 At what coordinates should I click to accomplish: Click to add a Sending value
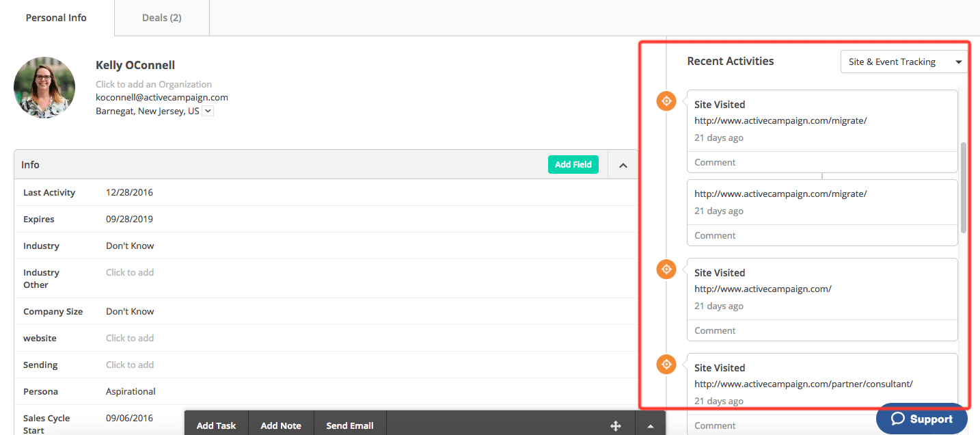[130, 365]
